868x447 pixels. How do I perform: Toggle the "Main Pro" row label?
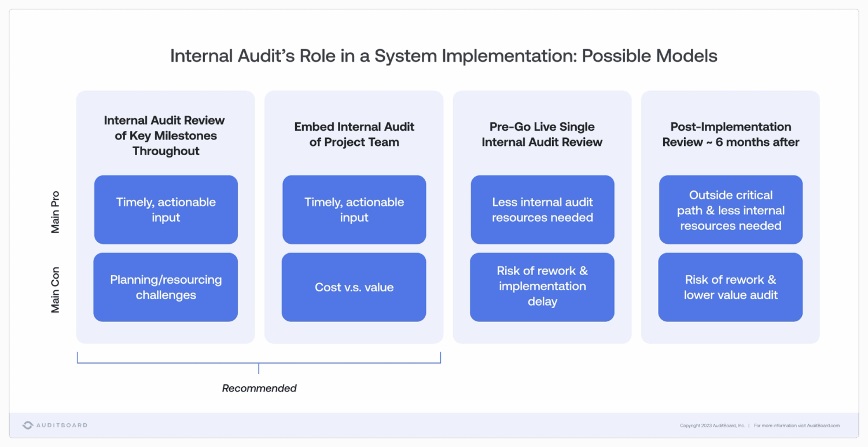tap(56, 210)
